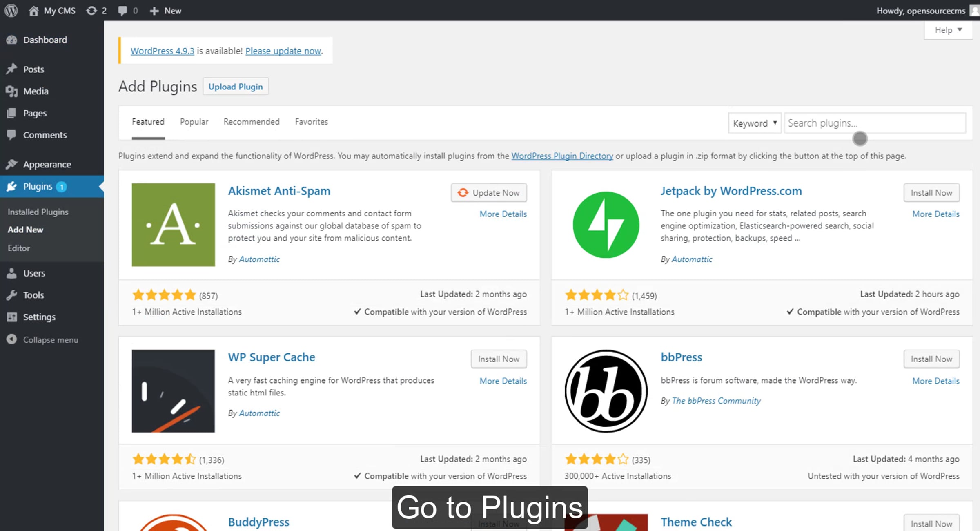The height and width of the screenshot is (531, 980).
Task: Click Automattic author link under Akismet
Action: coord(259,259)
